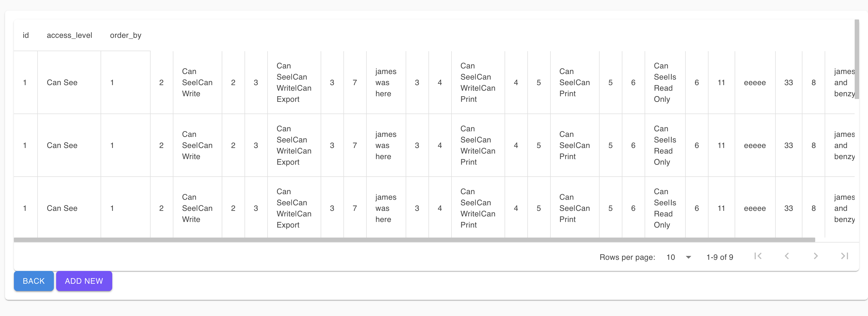Select the first Can See cell
868x316 pixels.
(x=62, y=82)
